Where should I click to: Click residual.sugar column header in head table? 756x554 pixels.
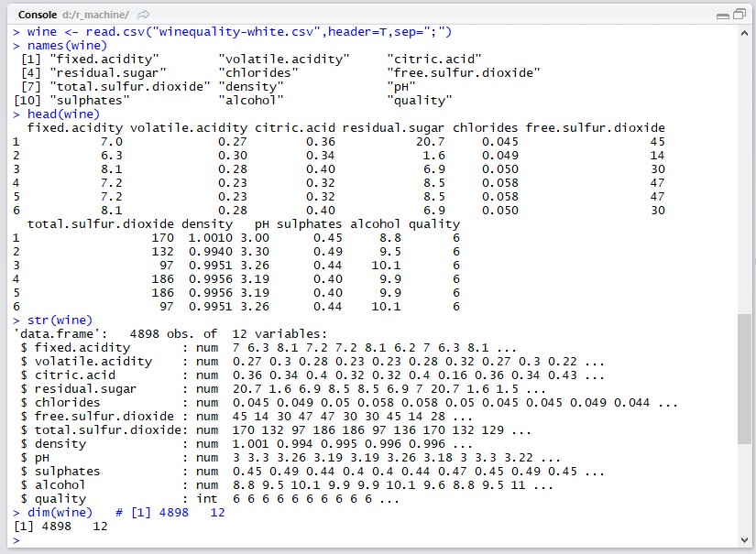(x=393, y=128)
